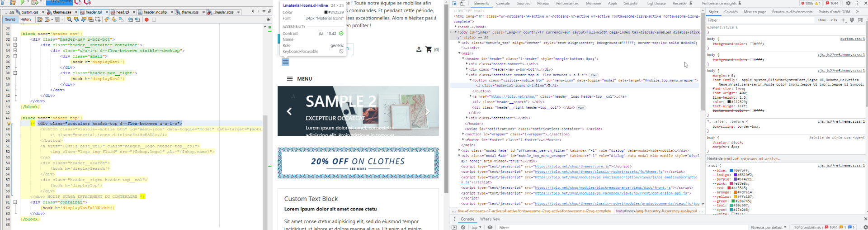Click the Run project green play icon
The height and width of the screenshot is (230, 868).
22,3
